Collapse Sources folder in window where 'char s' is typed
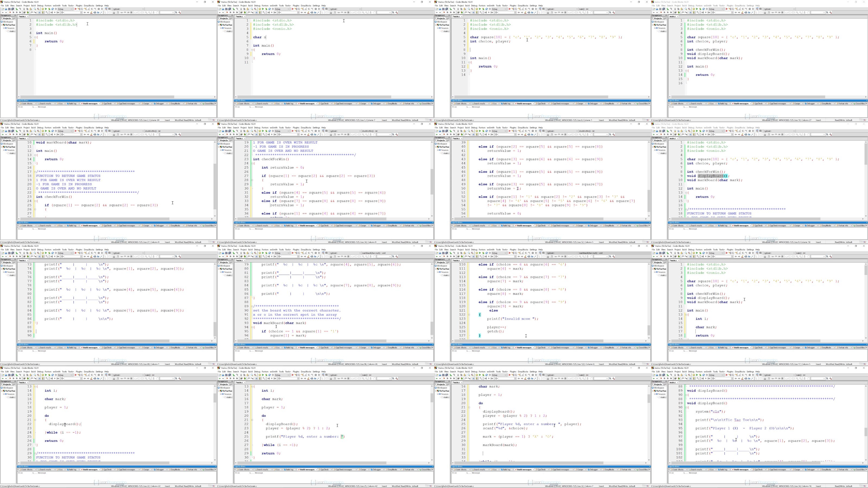The image size is (868, 488). [x=221, y=28]
